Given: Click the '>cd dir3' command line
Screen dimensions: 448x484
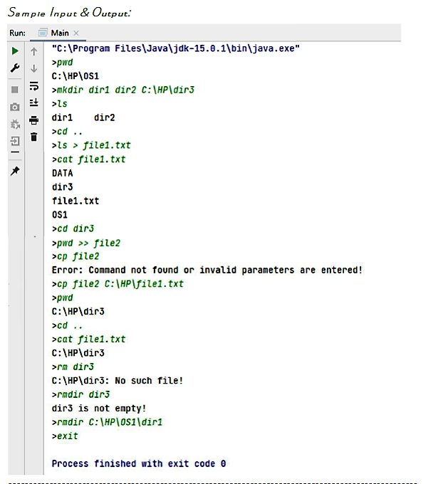Looking at the screenshot, I should (x=73, y=228).
